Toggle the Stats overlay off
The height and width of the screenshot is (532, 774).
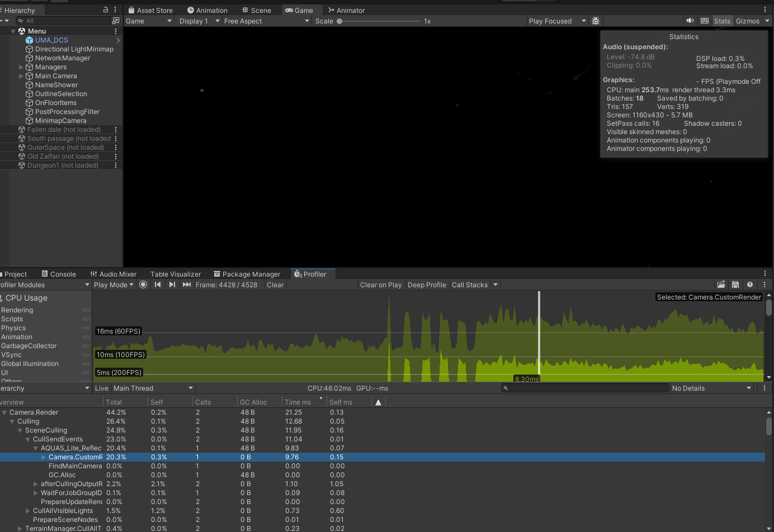click(x=722, y=21)
